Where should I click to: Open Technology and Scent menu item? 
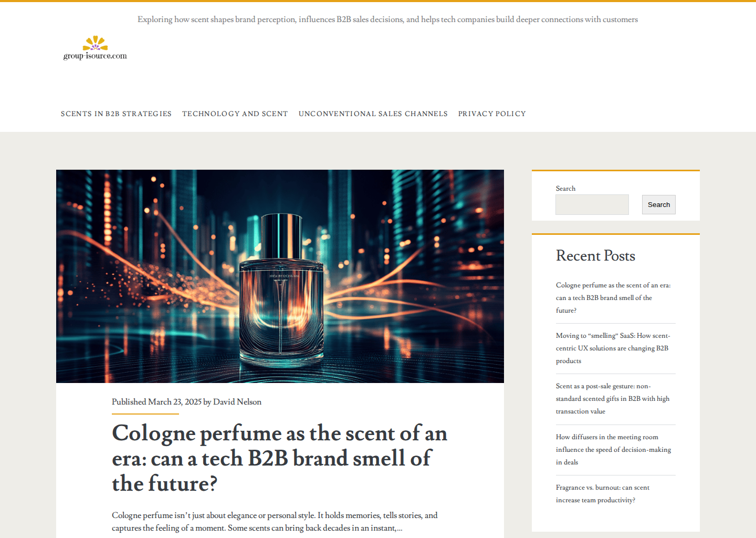[235, 114]
